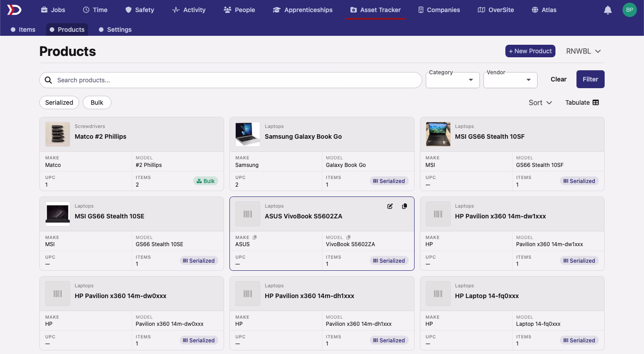Screen dimensions: 644x354
Task: Switch to the Items sub-tab
Action: 23,30
